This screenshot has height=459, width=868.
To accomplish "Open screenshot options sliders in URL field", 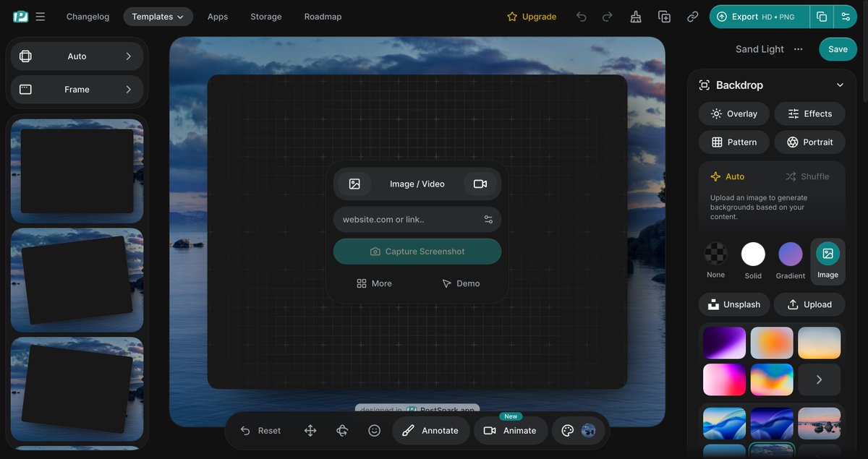I will coord(488,220).
